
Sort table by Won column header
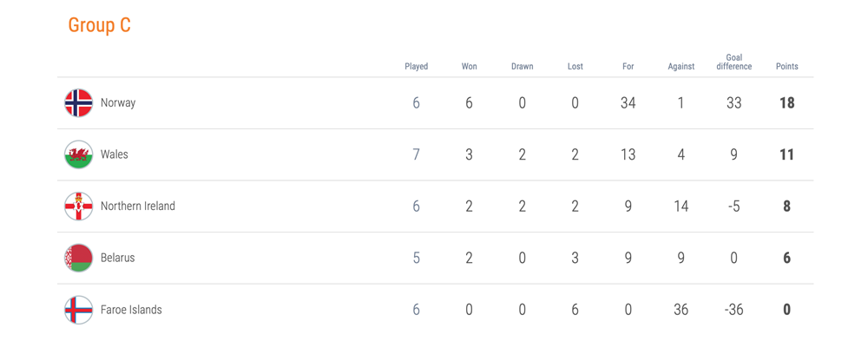[x=470, y=67]
